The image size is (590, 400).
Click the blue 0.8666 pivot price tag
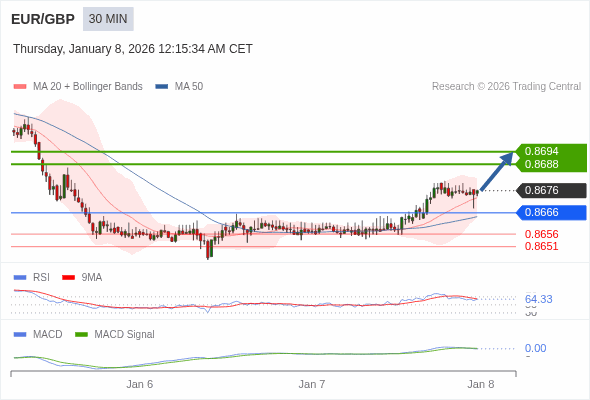pos(551,213)
